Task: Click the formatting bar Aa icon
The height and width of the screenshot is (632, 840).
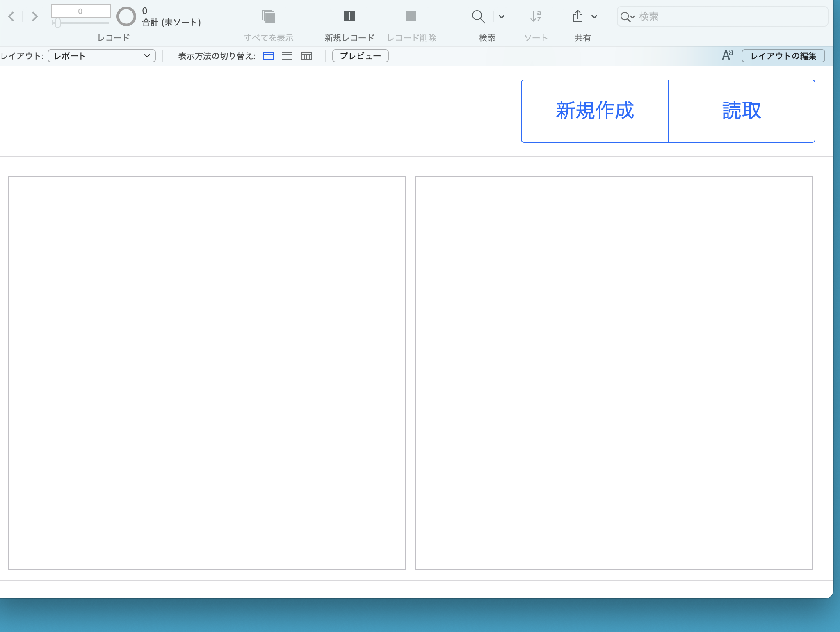Action: 727,55
